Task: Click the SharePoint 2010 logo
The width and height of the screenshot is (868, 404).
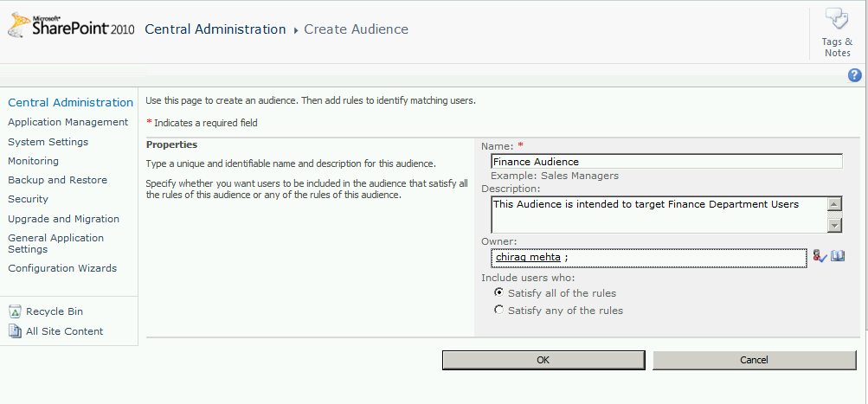Action: pyautogui.click(x=71, y=29)
